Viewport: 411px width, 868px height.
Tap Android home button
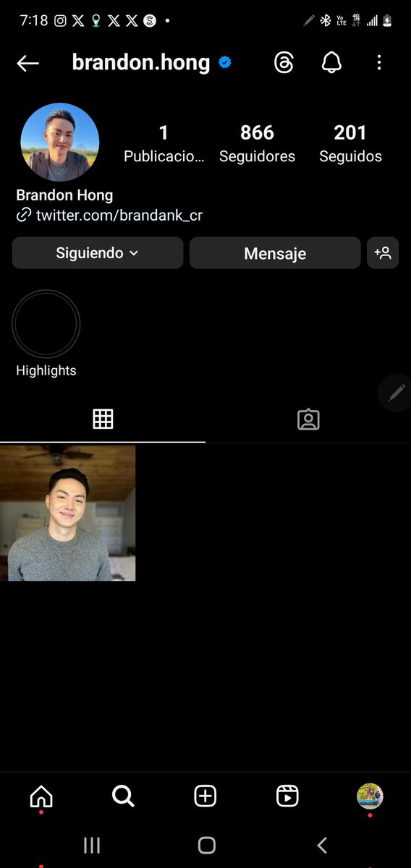tap(206, 845)
